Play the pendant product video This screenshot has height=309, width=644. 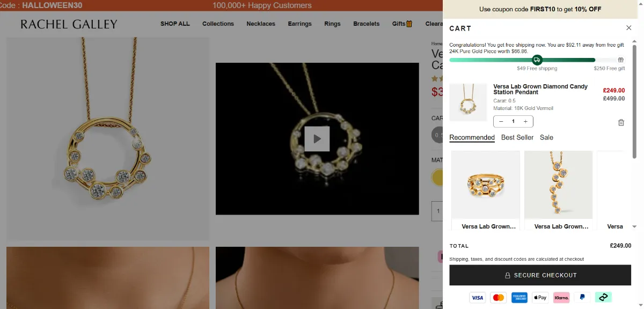(x=317, y=139)
